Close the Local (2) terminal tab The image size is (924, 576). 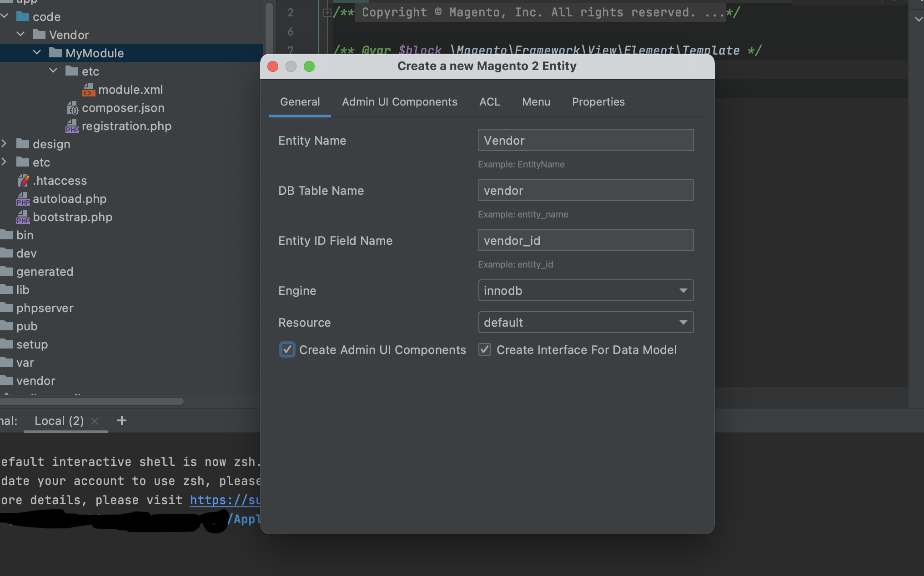click(x=95, y=421)
